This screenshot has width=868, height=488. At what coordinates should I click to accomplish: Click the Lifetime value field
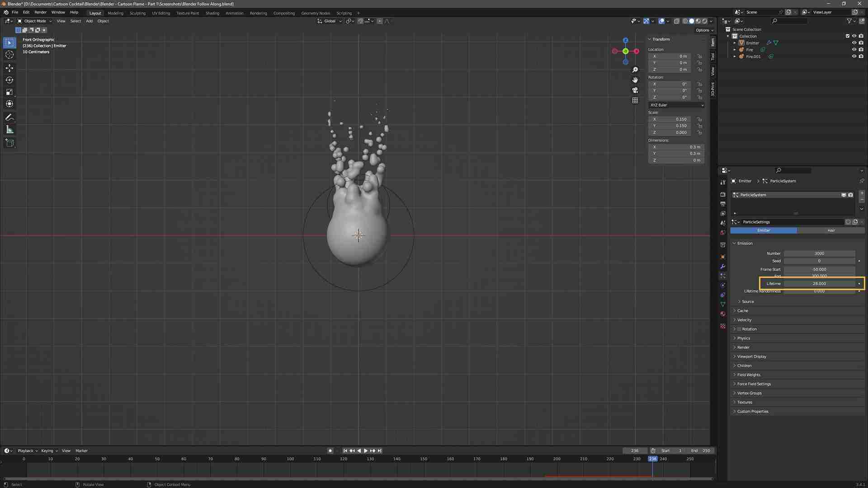[x=819, y=284]
